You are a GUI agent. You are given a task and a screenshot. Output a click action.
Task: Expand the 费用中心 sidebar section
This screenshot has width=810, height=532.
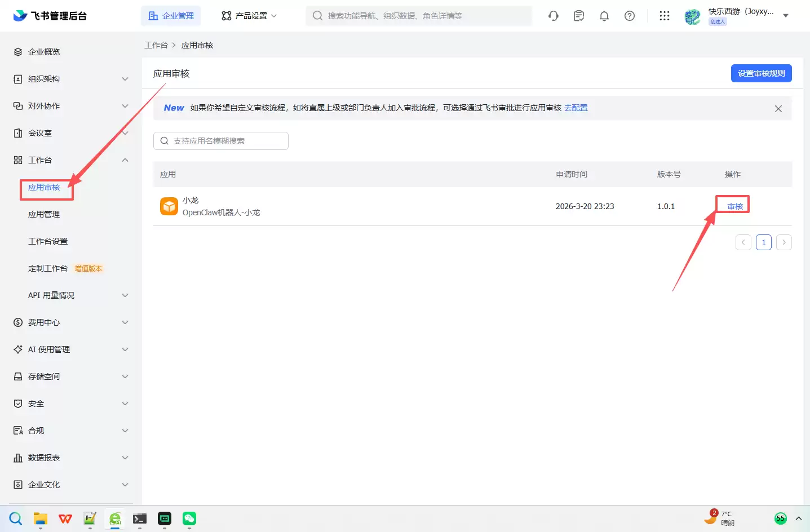[125, 322]
